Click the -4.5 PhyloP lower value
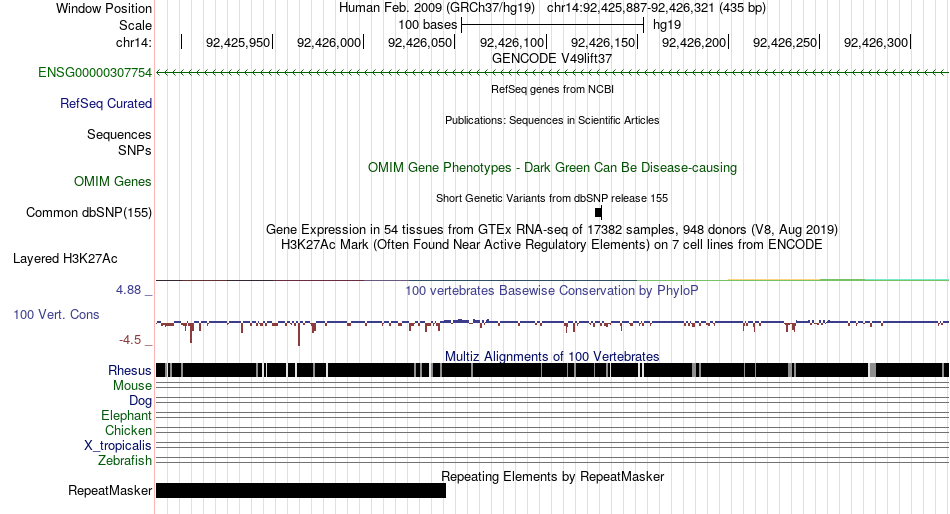950x514 pixels. pyautogui.click(x=130, y=340)
